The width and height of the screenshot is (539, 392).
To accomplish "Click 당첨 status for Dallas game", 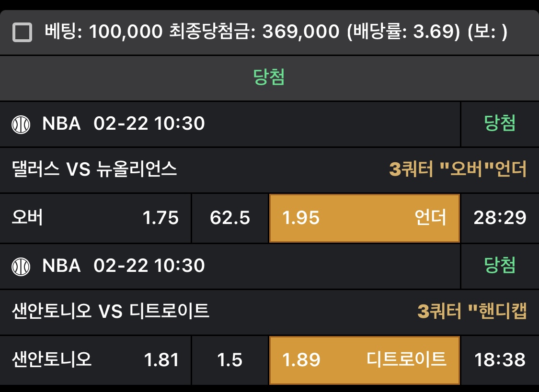I will (x=500, y=124).
